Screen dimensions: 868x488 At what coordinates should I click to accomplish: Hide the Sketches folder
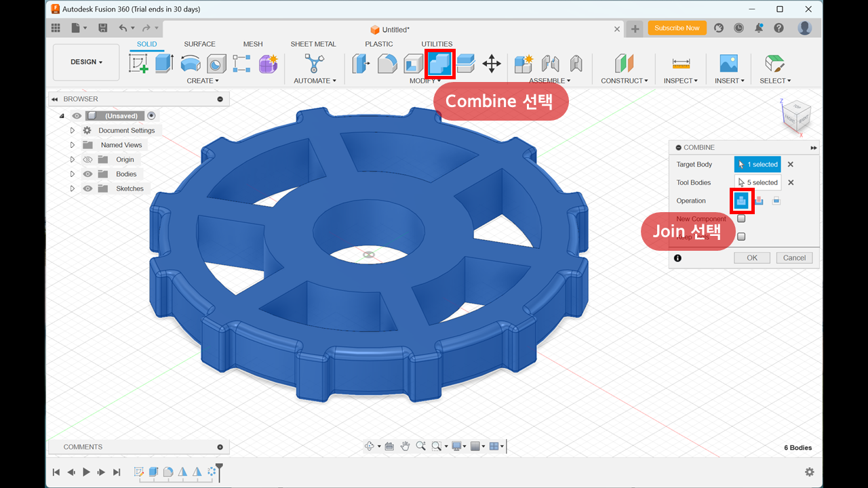87,188
